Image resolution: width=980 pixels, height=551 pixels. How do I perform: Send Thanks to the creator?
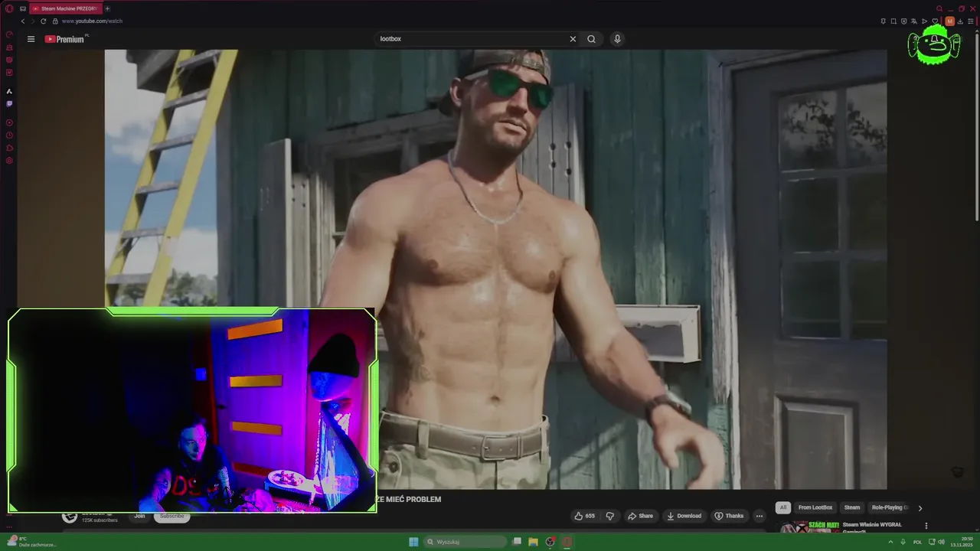coord(728,516)
